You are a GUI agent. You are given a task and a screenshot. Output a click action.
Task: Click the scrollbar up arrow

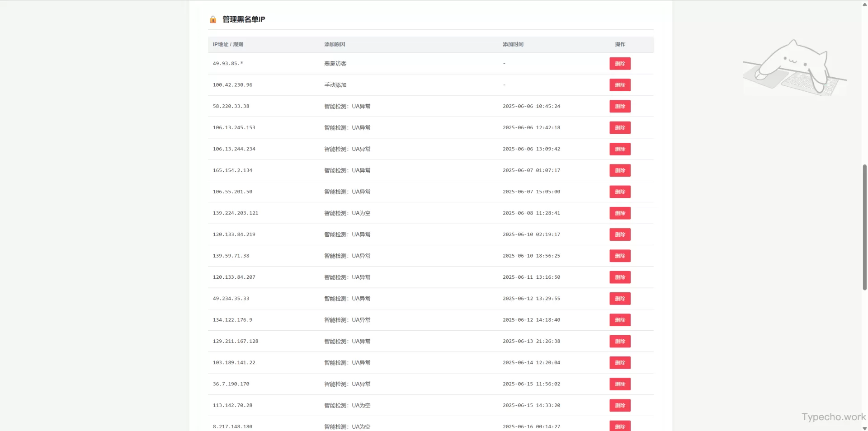pyautogui.click(x=864, y=4)
